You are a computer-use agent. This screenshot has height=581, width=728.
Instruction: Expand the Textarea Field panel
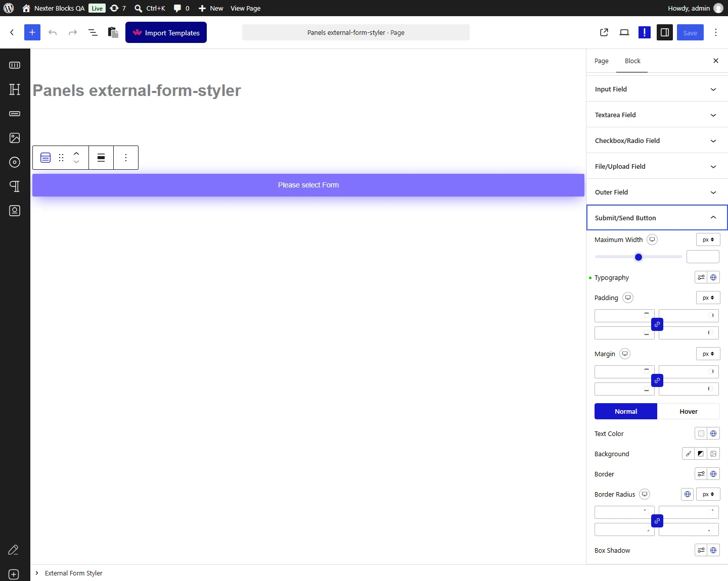coord(657,115)
